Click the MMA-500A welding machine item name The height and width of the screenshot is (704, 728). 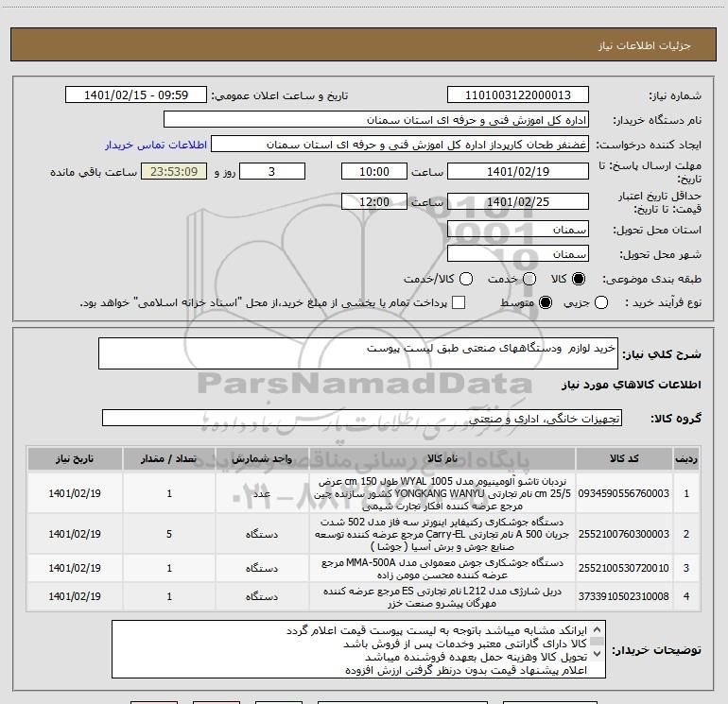coord(442,569)
